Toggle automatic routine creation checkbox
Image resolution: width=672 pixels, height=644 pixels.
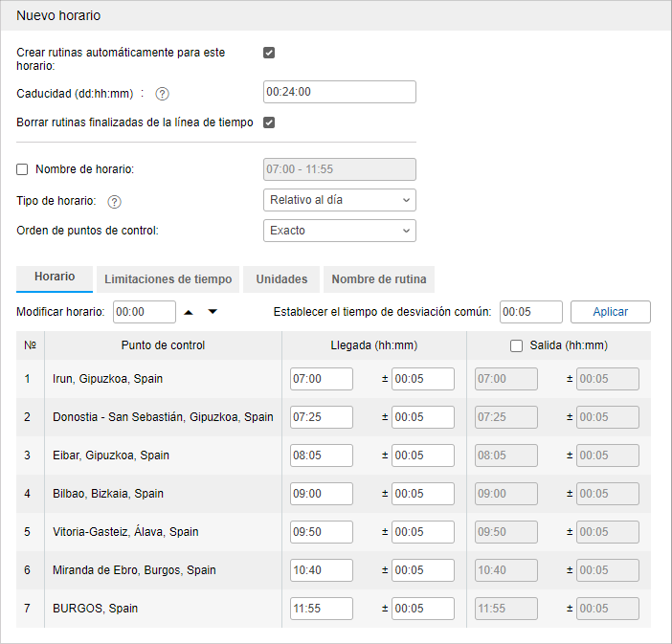click(269, 53)
